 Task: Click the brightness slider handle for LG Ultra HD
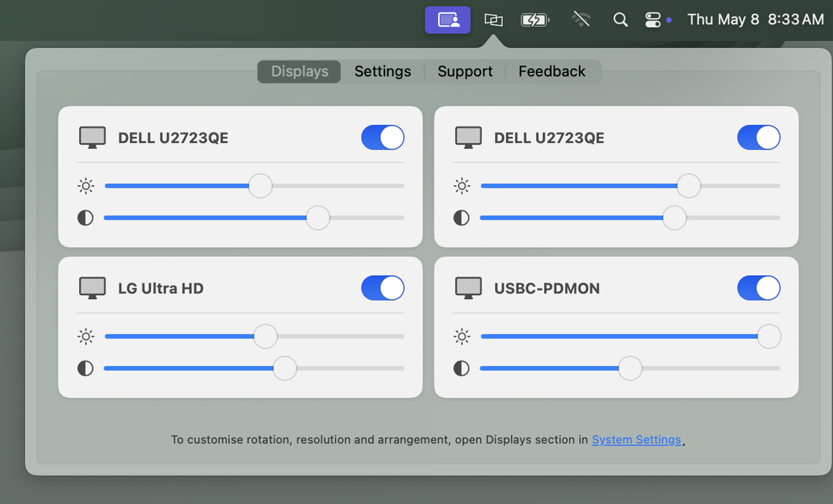click(264, 336)
